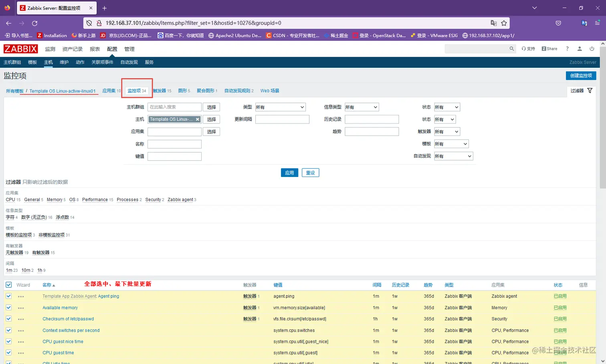Image resolution: width=606 pixels, height=364 pixels.
Task: Click the 应用 filter button
Action: click(289, 173)
